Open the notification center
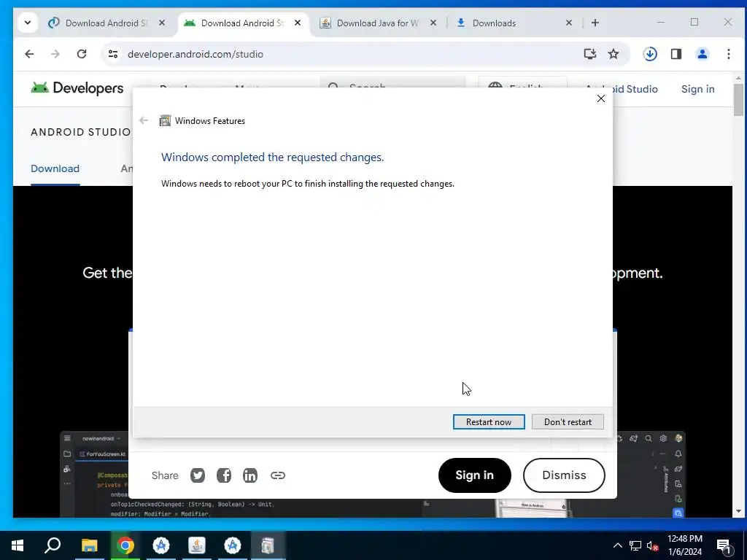Image resolution: width=747 pixels, height=560 pixels. click(x=724, y=545)
